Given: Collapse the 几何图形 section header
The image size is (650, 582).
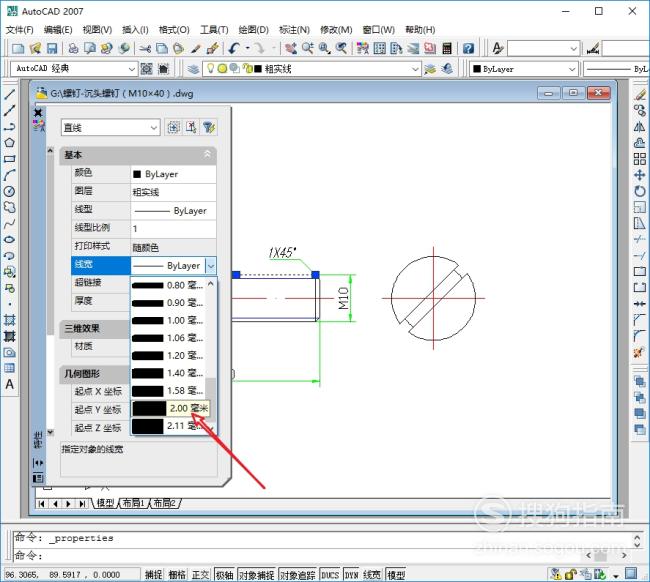Looking at the screenshot, I should click(x=95, y=373).
